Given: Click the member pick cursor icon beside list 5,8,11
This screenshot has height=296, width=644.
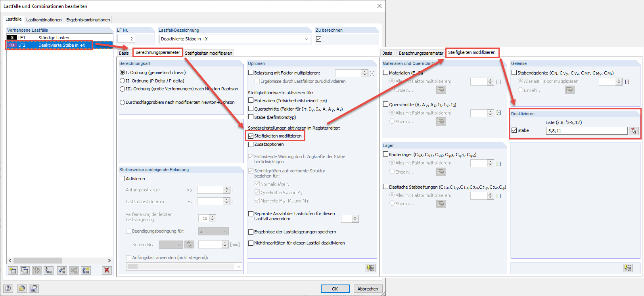Looking at the screenshot, I should [x=634, y=131].
